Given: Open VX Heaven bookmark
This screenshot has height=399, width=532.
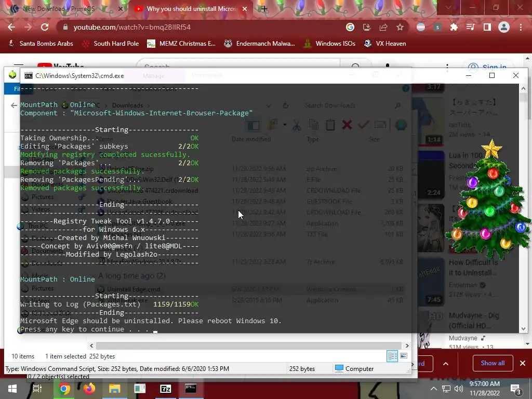Looking at the screenshot, I should click(x=385, y=44).
